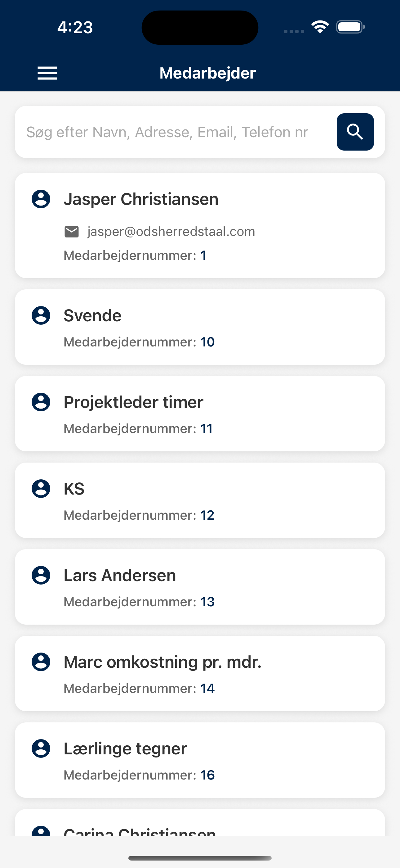Tap the Lærlinge tegner avatar icon
400x868 pixels.
(41, 748)
